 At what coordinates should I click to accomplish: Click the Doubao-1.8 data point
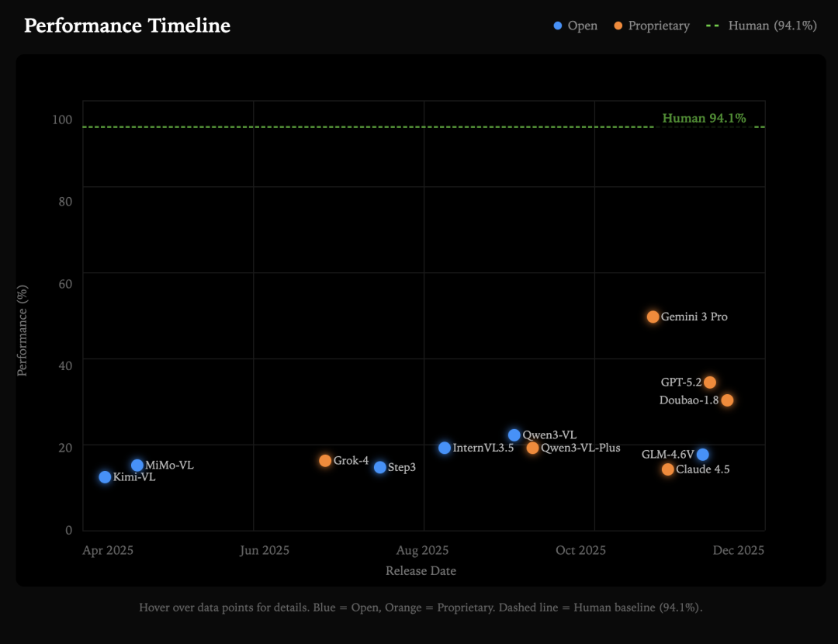(727, 400)
